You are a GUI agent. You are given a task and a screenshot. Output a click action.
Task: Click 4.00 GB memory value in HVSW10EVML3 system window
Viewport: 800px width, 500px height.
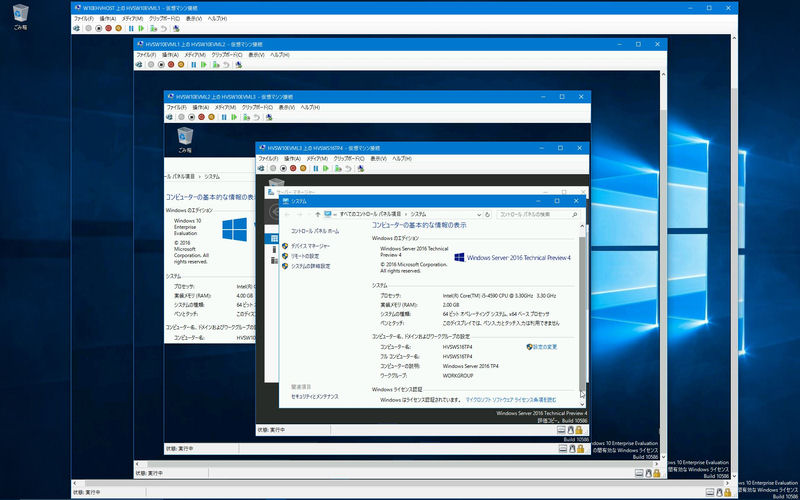coord(244,296)
